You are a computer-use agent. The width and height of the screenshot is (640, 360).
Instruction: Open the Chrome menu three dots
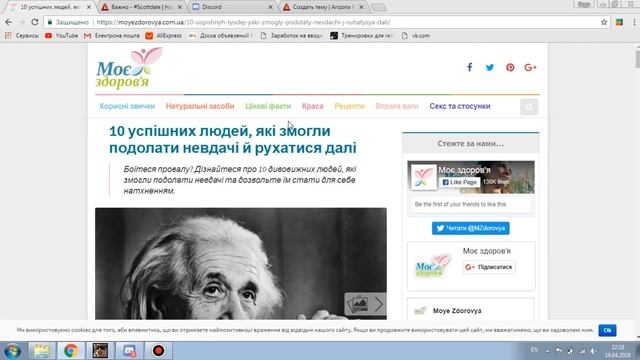634,22
